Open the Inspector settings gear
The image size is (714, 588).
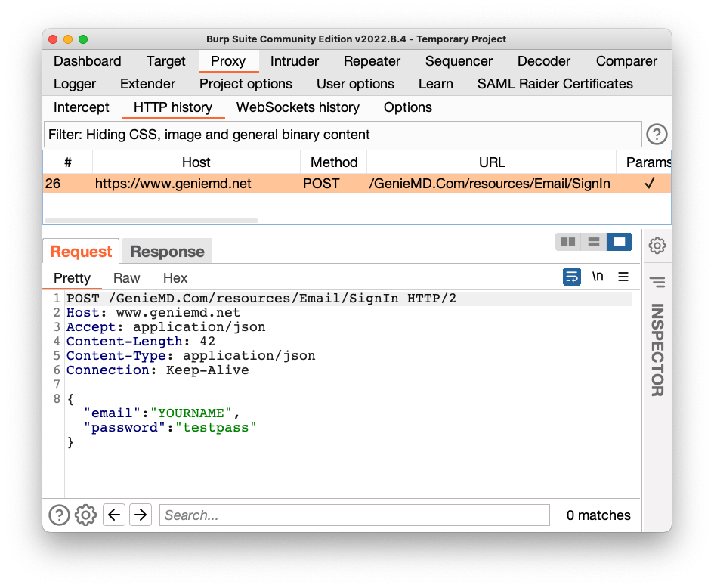[657, 246]
